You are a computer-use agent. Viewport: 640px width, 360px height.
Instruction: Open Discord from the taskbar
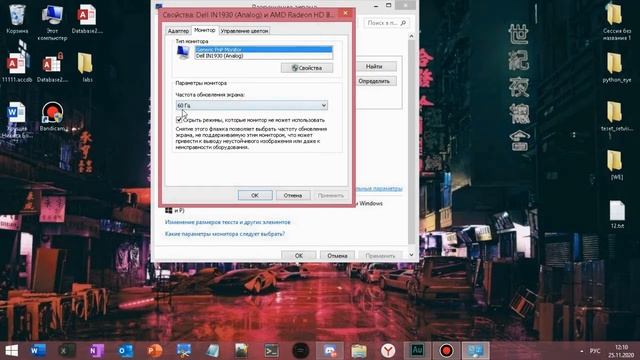pos(330,351)
